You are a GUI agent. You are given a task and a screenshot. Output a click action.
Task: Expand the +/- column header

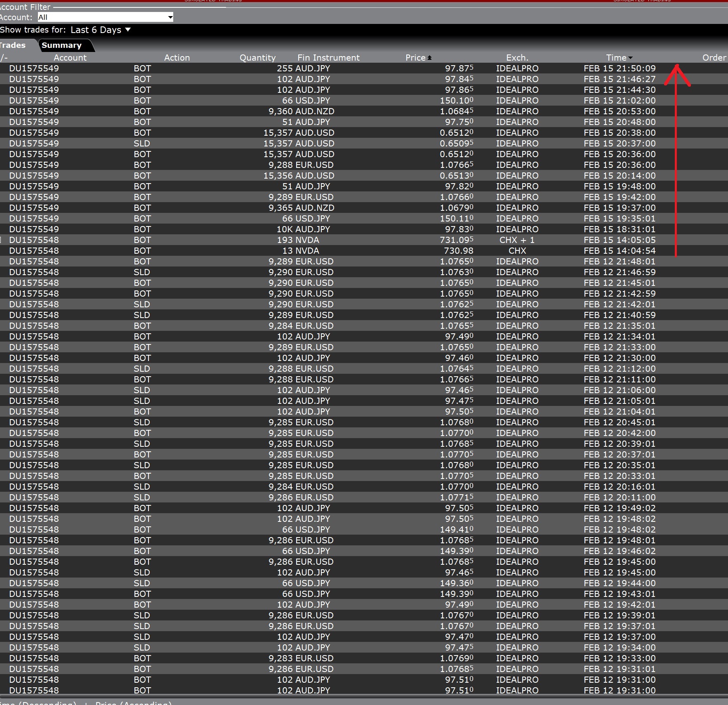tap(4, 58)
